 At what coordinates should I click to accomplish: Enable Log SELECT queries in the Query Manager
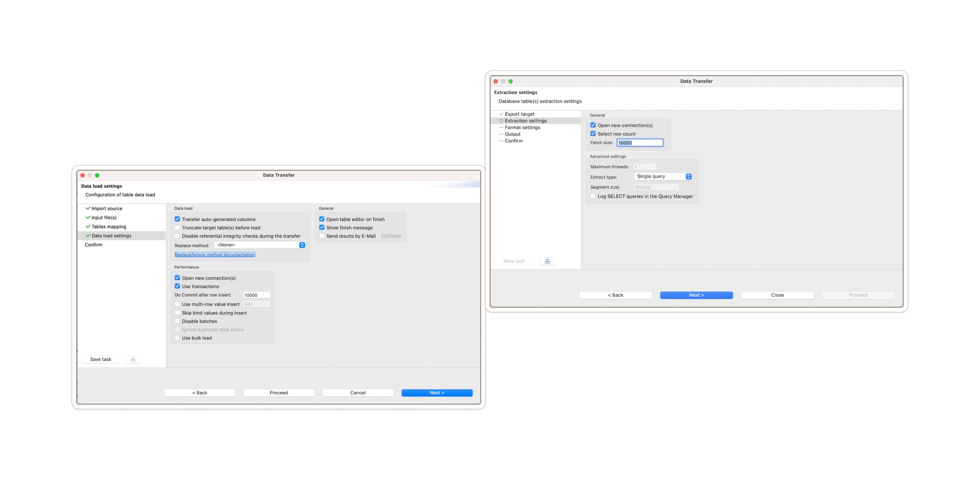(x=593, y=196)
